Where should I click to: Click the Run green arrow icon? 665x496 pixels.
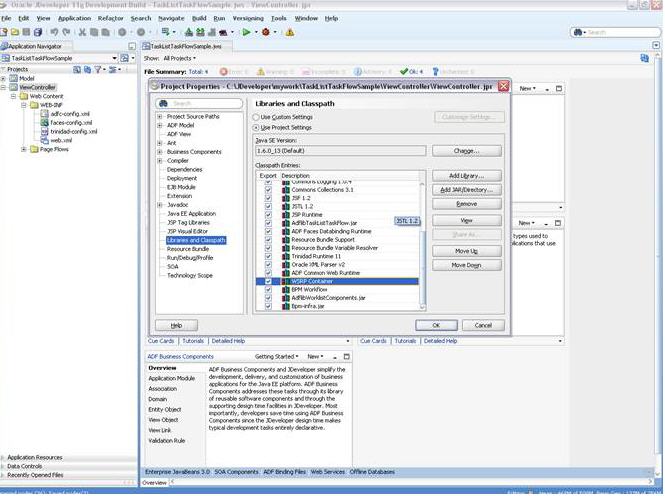pos(246,32)
